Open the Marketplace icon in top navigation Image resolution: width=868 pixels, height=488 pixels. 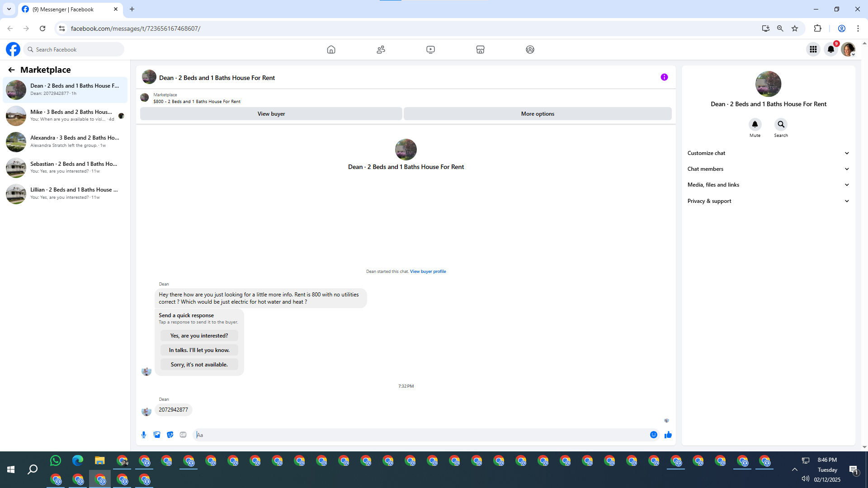point(480,50)
